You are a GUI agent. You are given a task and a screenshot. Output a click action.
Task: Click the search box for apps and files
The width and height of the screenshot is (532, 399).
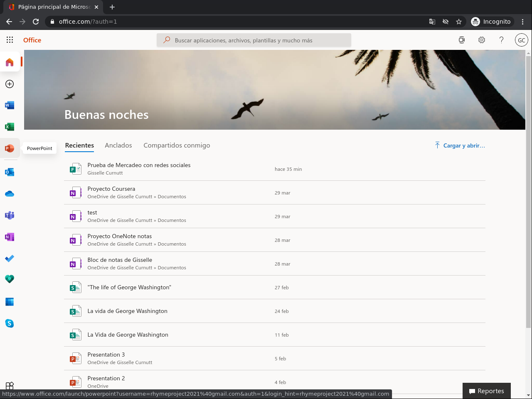[254, 40]
